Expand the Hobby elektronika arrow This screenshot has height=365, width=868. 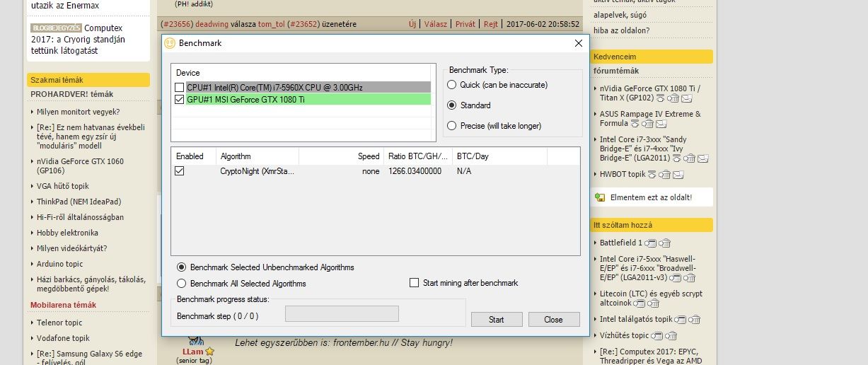click(33, 233)
